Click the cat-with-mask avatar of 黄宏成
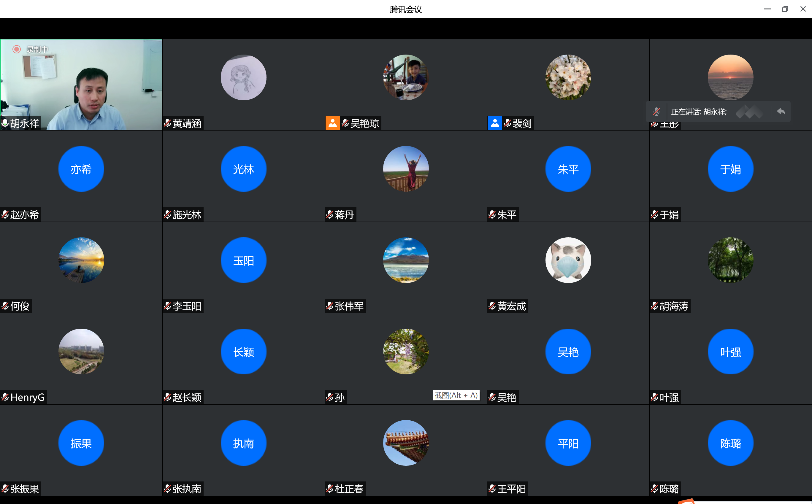812x504 pixels. pos(568,260)
